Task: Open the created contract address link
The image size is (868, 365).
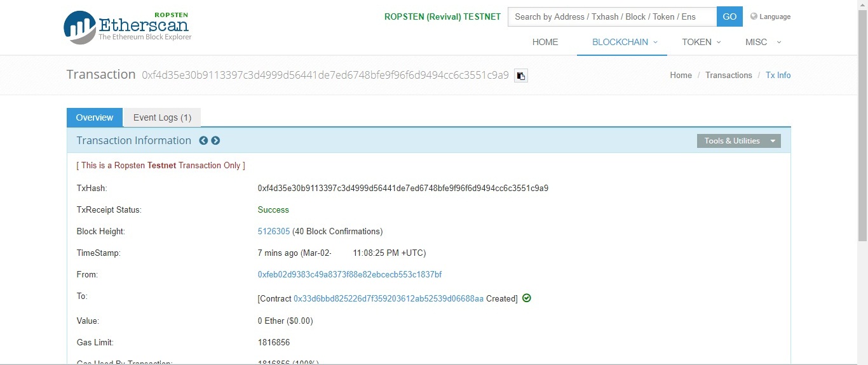Action: click(x=388, y=298)
